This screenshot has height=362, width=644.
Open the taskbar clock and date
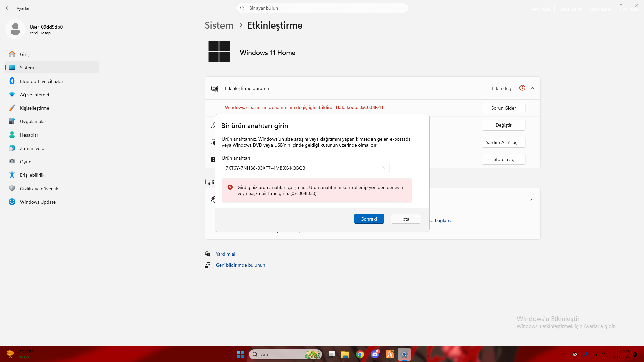pyautogui.click(x=621, y=354)
